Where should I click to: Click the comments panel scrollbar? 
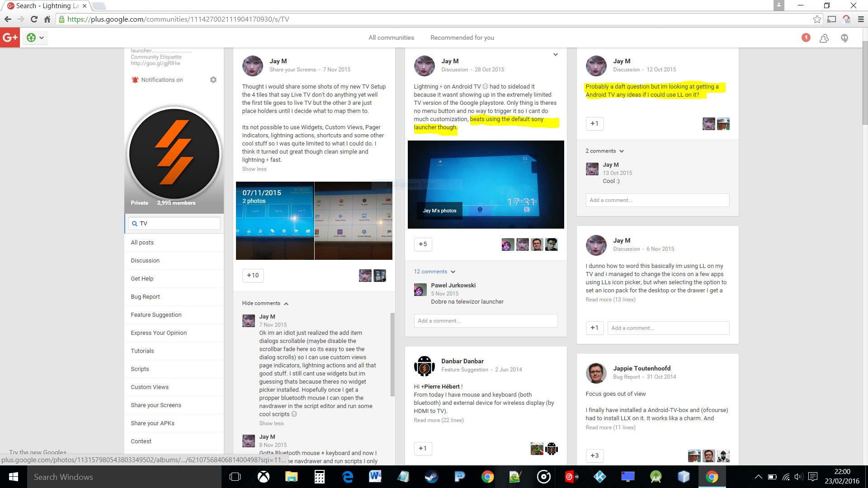[x=392, y=355]
